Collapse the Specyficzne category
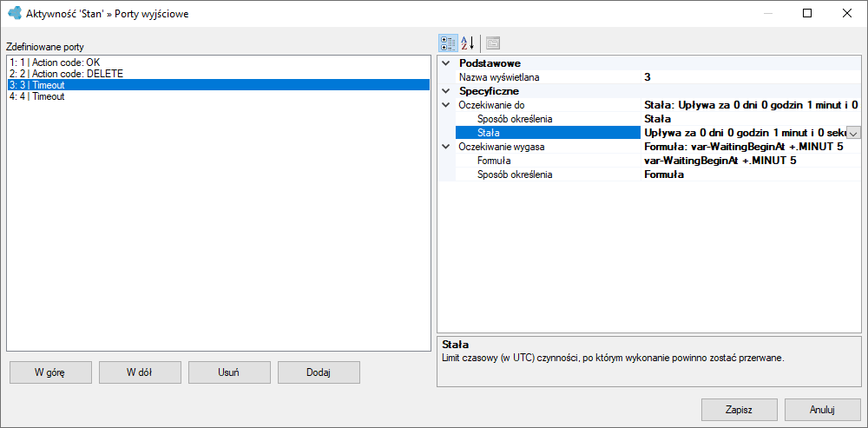The image size is (868, 428). [445, 91]
